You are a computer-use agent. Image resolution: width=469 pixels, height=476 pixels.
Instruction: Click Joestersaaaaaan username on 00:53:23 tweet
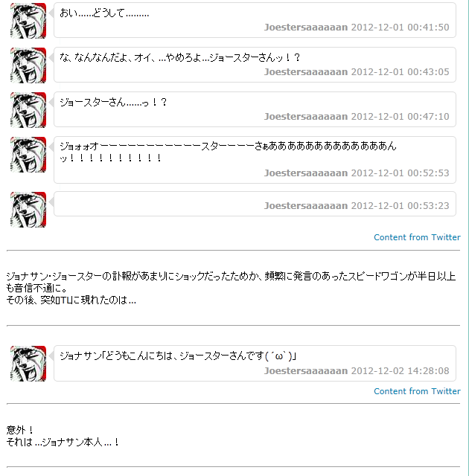(x=306, y=205)
